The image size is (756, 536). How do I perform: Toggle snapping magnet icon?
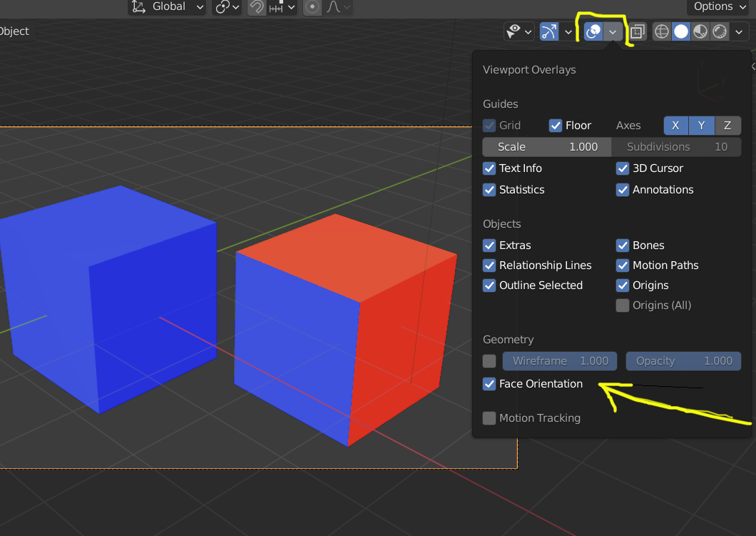tap(257, 7)
